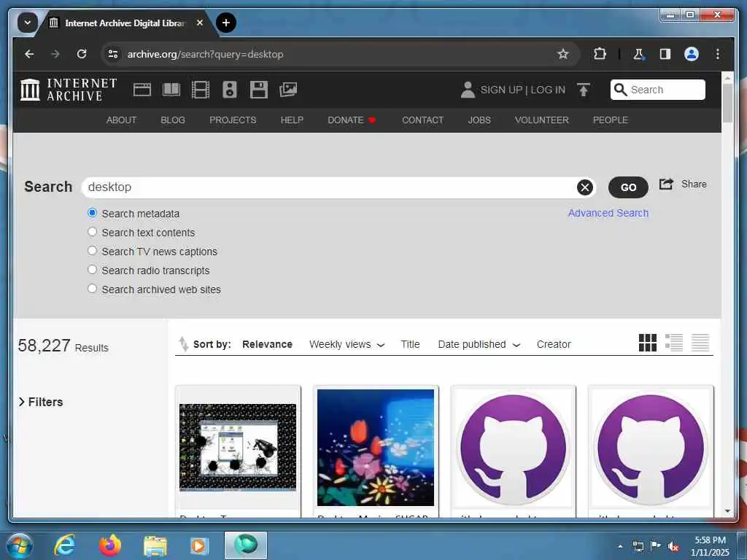Open the Advanced Search link

point(608,213)
